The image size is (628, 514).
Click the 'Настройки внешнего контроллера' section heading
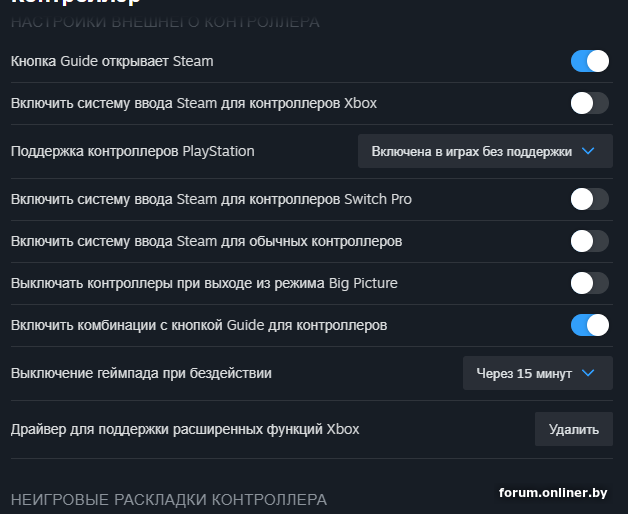[165, 22]
